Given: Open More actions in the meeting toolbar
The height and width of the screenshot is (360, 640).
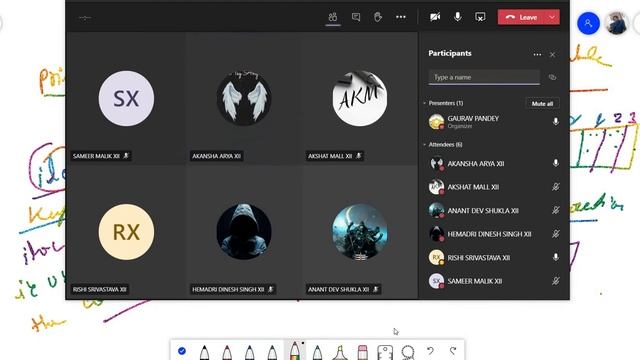Looking at the screenshot, I should [401, 17].
